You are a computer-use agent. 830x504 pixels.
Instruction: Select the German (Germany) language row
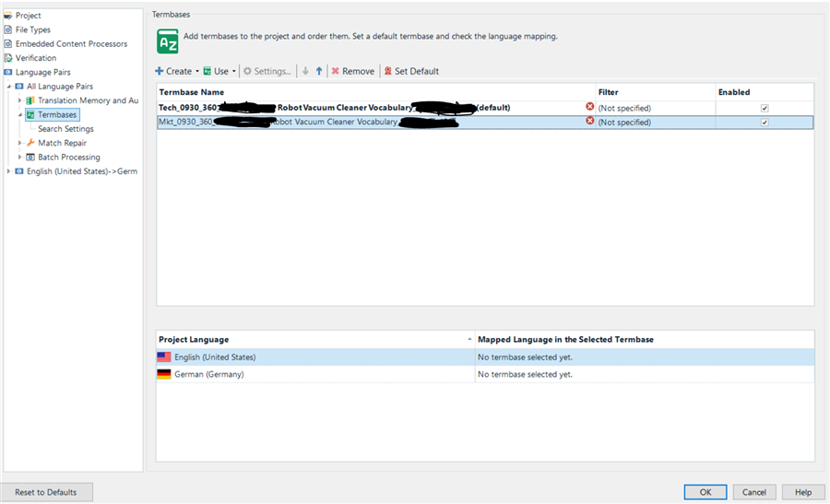click(485, 374)
